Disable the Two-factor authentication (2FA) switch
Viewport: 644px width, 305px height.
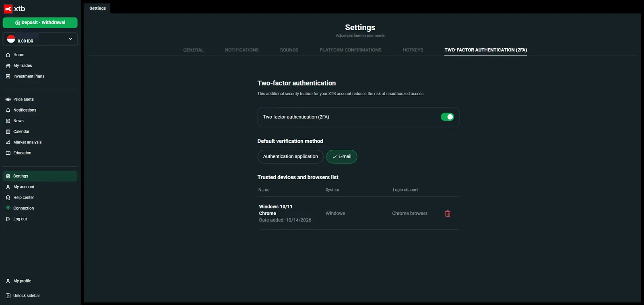click(x=447, y=117)
